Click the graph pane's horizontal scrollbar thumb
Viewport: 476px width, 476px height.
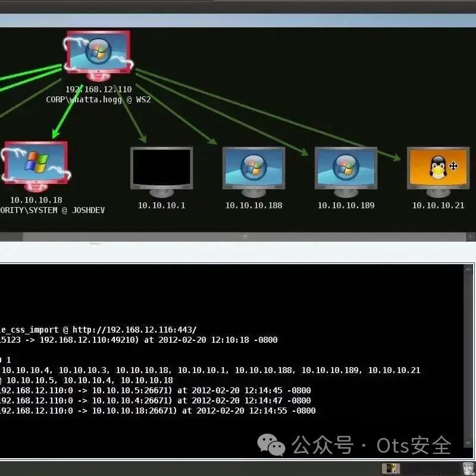(x=245, y=237)
